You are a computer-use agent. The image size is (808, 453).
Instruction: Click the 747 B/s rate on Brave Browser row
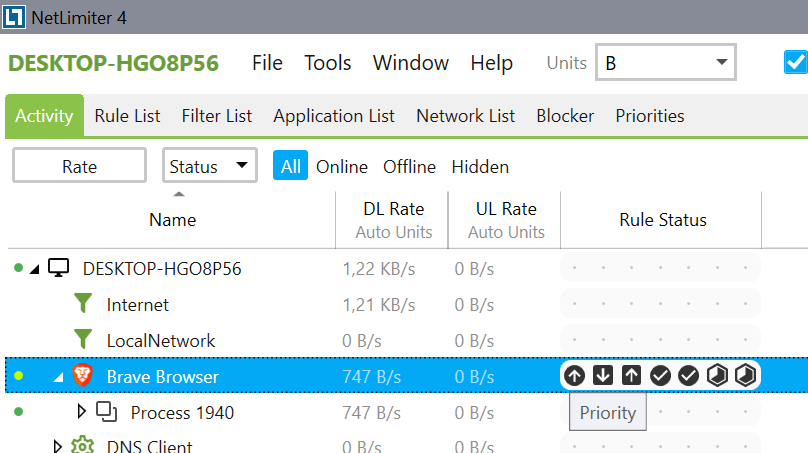click(x=372, y=377)
